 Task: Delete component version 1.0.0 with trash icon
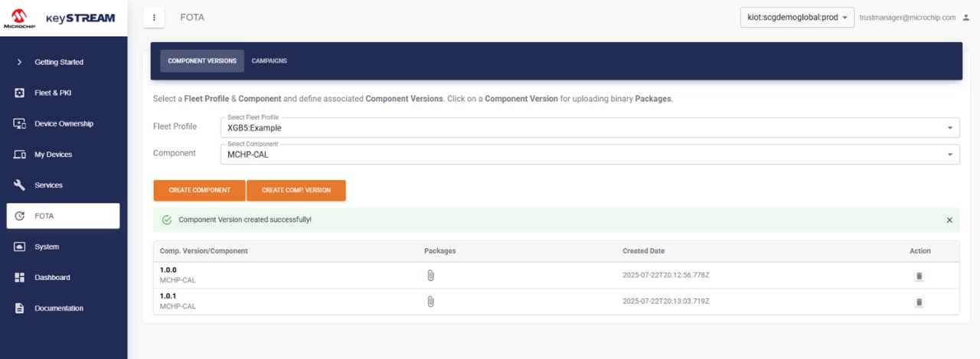tap(919, 276)
